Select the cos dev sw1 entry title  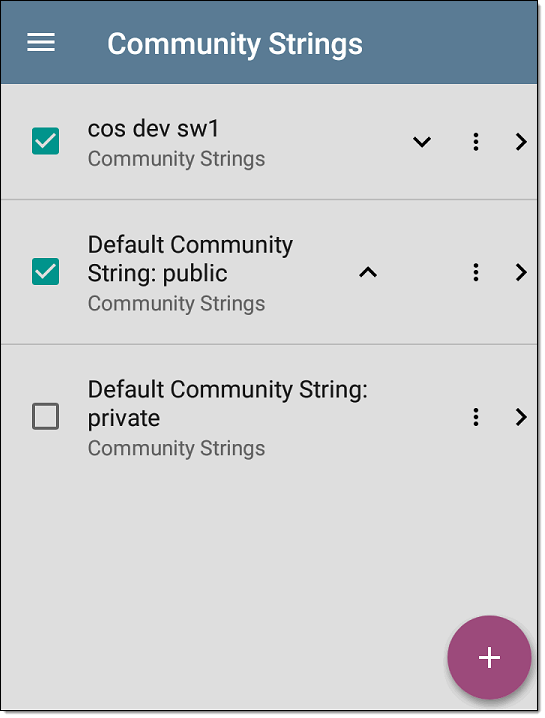click(153, 129)
